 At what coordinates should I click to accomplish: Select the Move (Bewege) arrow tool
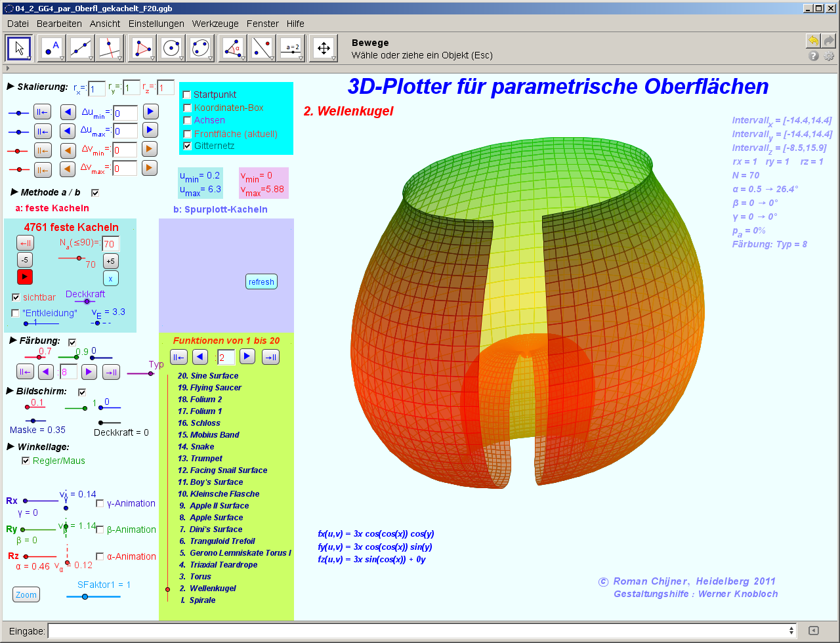19,49
